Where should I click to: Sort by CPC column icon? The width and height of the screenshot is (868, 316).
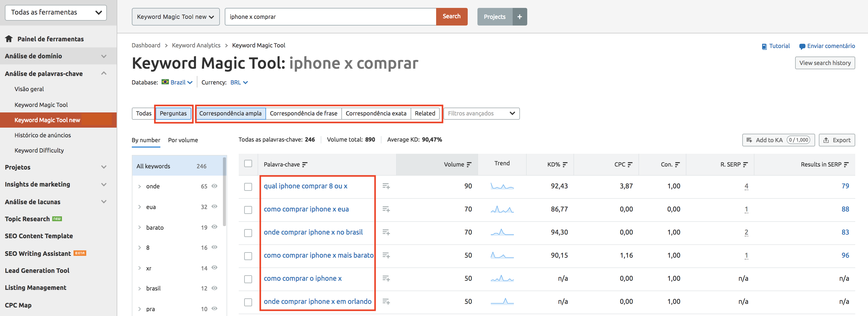pos(630,165)
